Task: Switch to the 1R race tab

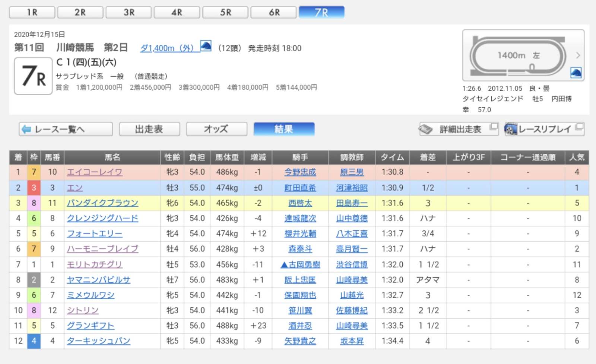Action: point(32,12)
